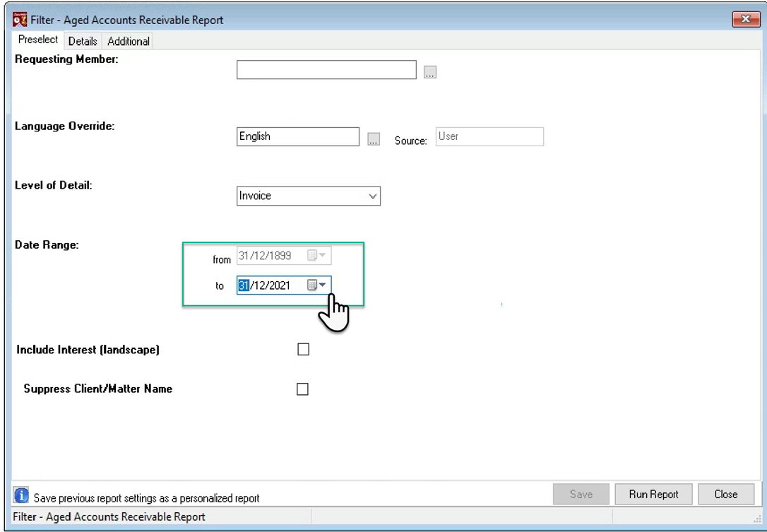Image resolution: width=767 pixels, height=532 pixels.
Task: Close the filter window with the red X
Action: point(746,19)
